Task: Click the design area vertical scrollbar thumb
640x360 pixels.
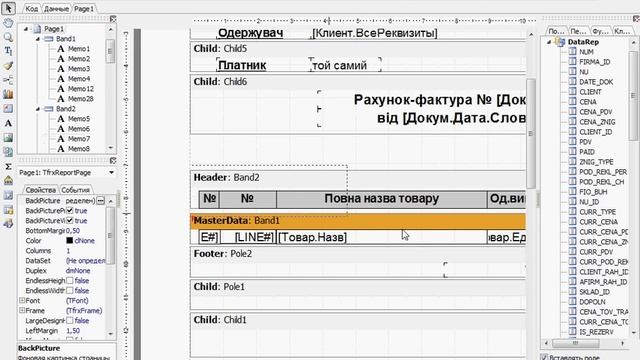Action: (x=531, y=133)
